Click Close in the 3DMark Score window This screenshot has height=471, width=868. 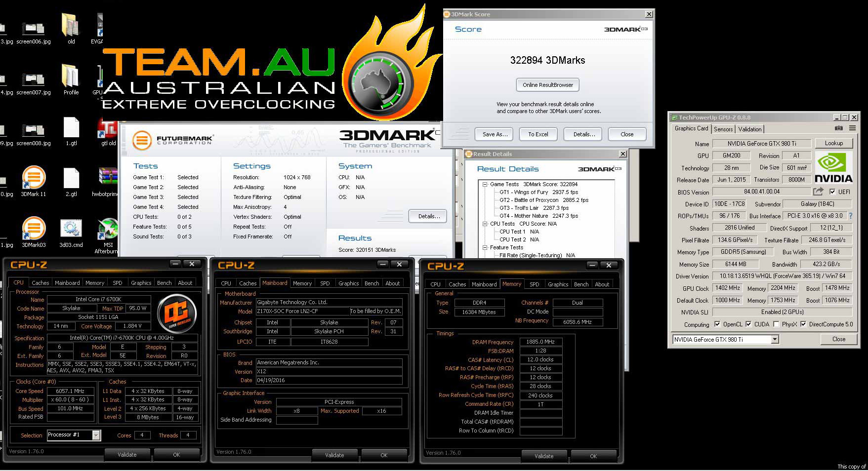[627, 134]
